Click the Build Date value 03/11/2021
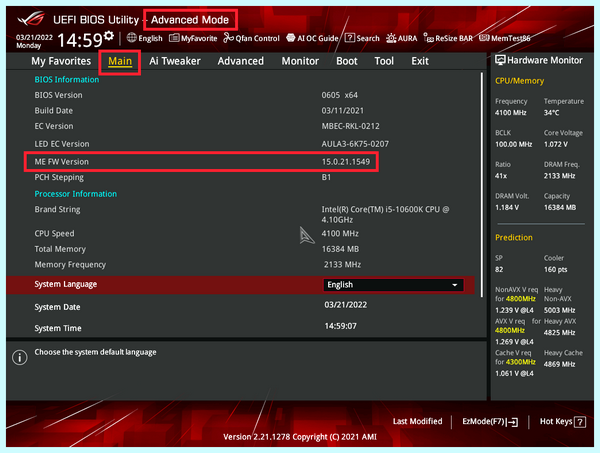Screen dimensions: 600x453 [x=342, y=111]
